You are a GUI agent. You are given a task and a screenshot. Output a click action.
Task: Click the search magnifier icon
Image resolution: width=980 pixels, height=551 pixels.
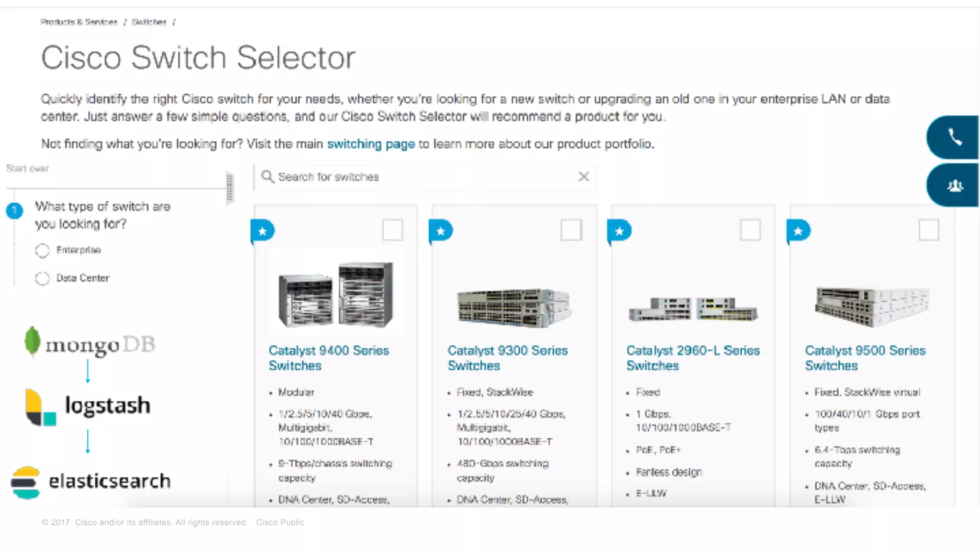[x=267, y=177]
